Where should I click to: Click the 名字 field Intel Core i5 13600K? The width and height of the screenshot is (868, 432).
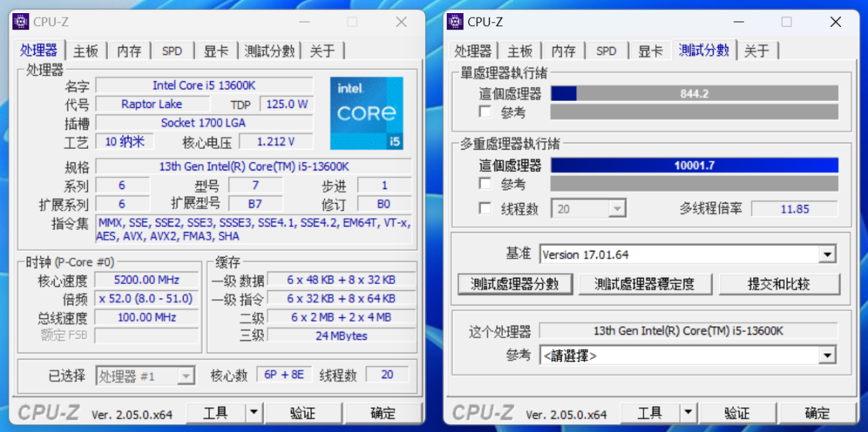pos(204,85)
